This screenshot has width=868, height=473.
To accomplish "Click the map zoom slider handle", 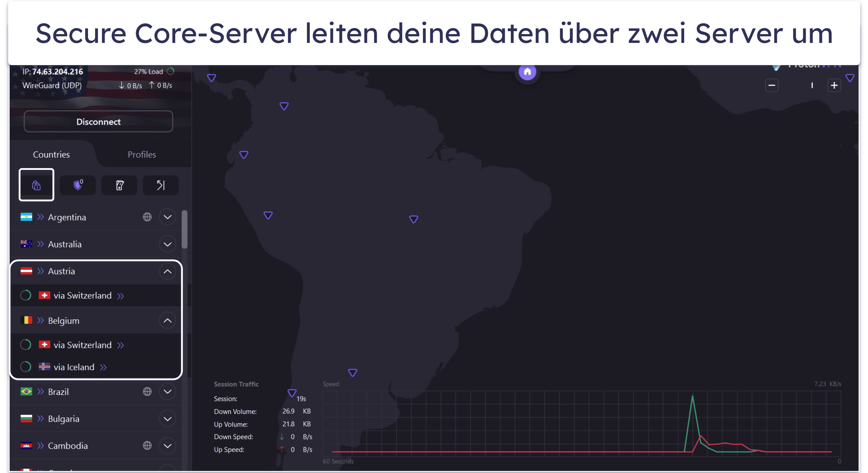I will pos(812,86).
